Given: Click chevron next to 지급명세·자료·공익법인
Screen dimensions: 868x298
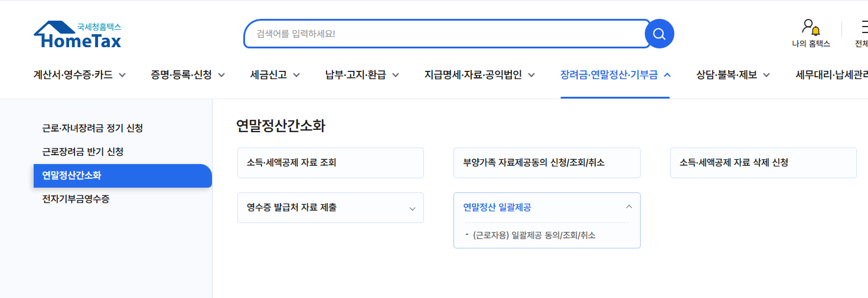Looking at the screenshot, I should [531, 75].
